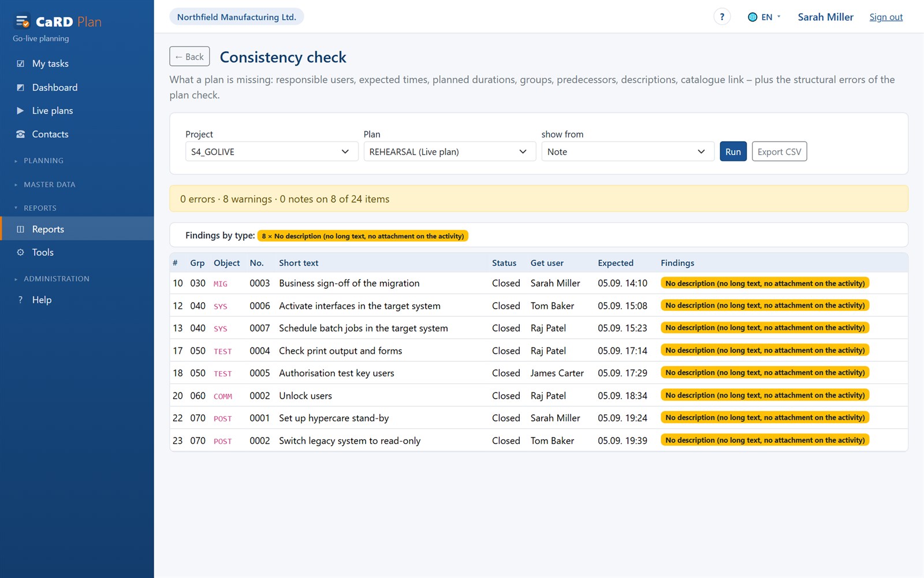Click the Sign out link

(x=886, y=17)
